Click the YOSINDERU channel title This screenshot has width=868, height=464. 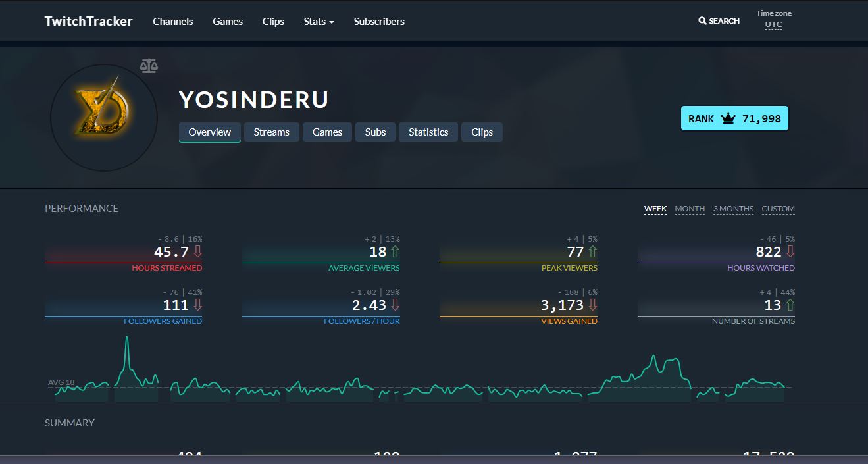(x=254, y=100)
